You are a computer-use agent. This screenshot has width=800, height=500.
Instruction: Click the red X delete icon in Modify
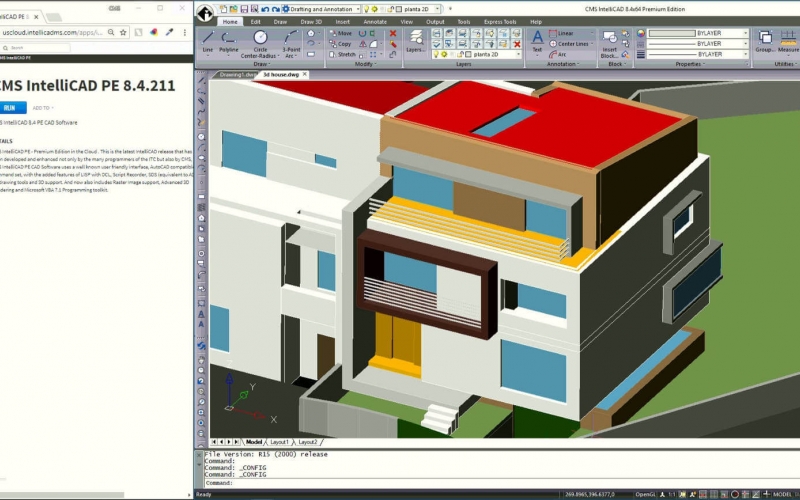[x=393, y=33]
